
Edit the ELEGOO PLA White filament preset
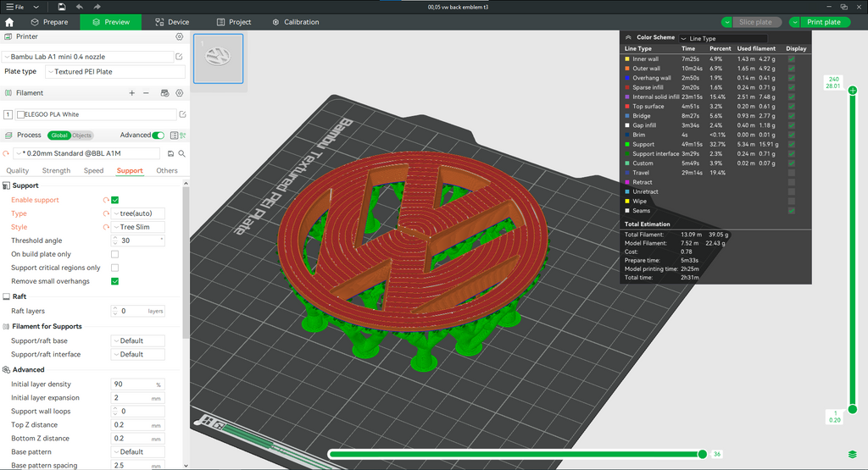[x=183, y=114]
